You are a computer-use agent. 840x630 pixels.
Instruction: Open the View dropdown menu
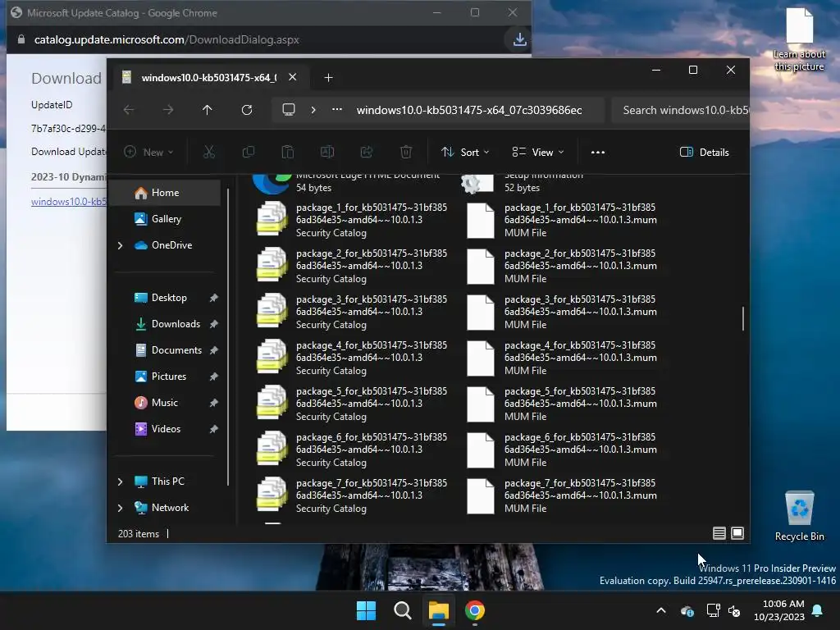click(537, 152)
